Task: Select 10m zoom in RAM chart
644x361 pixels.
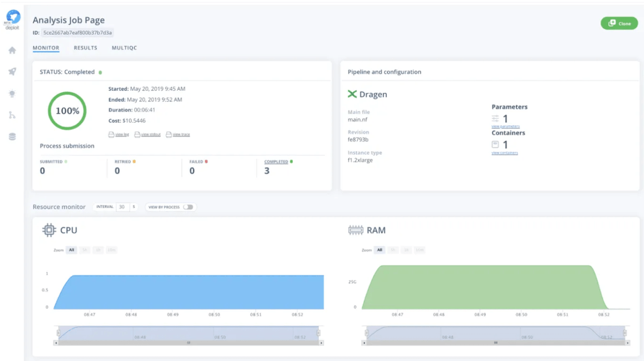Action: (419, 250)
